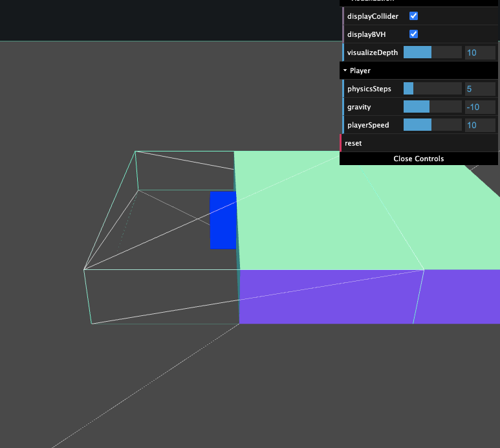Click the physicsSteps slider bar
This screenshot has width=500, height=448.
(432, 89)
